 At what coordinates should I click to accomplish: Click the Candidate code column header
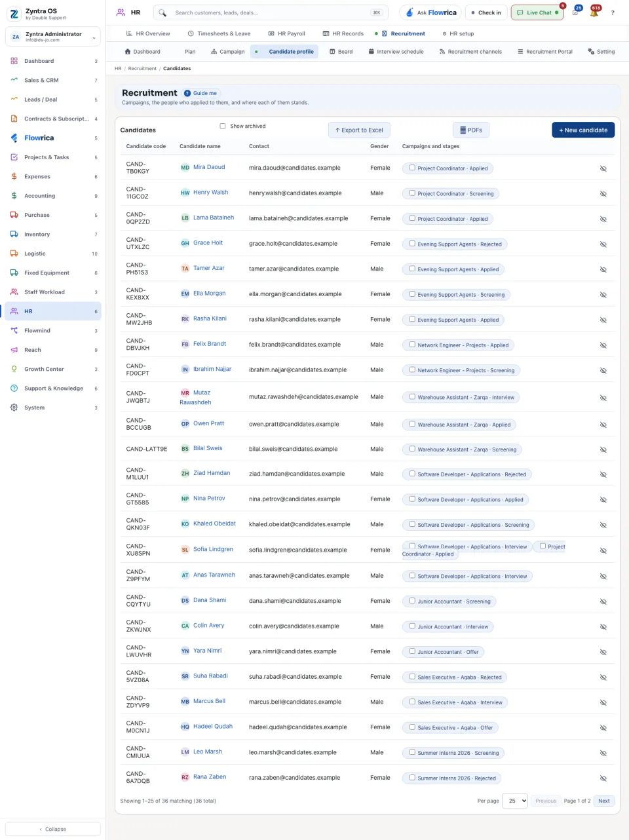(146, 146)
